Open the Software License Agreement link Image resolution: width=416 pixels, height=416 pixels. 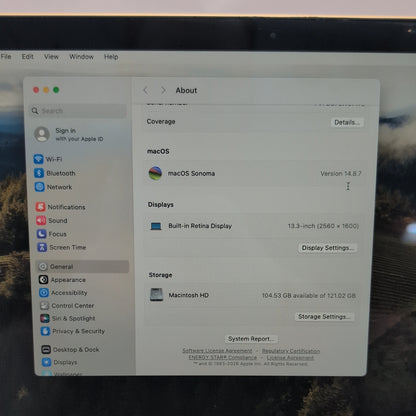pos(217,351)
